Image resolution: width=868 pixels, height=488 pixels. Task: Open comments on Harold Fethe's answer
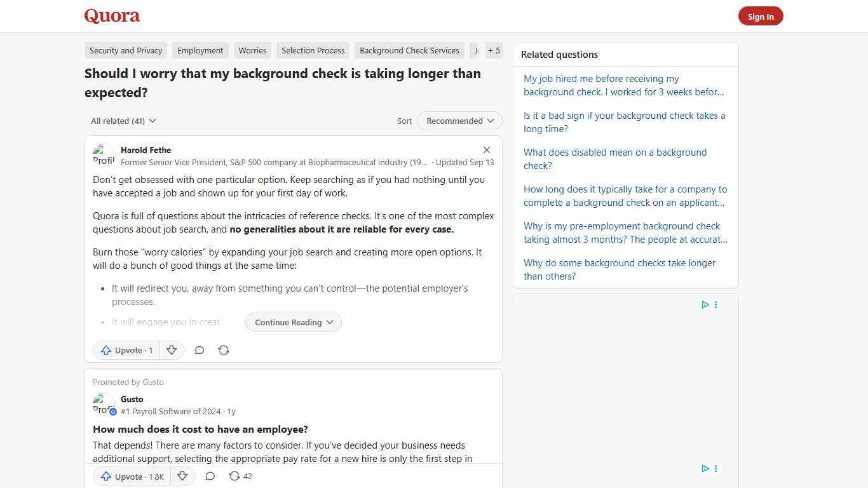(x=200, y=350)
